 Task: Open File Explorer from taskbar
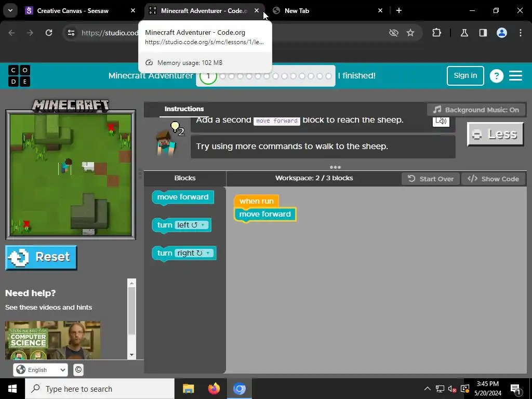click(188, 389)
